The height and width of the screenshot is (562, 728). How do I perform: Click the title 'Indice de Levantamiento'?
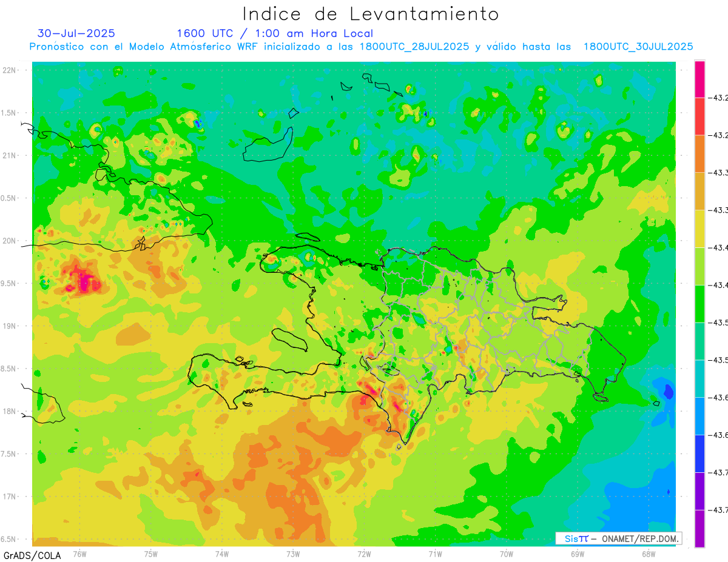pos(371,13)
